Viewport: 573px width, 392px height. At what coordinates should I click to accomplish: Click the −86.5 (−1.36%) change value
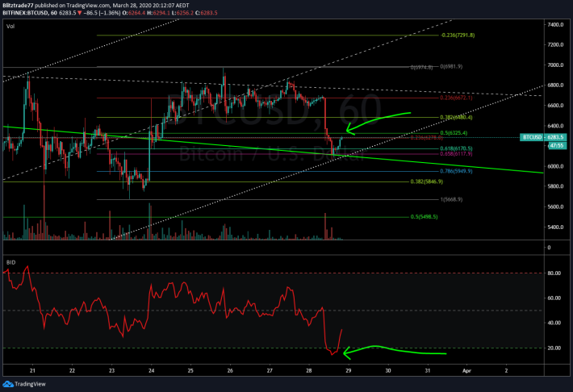pos(102,13)
